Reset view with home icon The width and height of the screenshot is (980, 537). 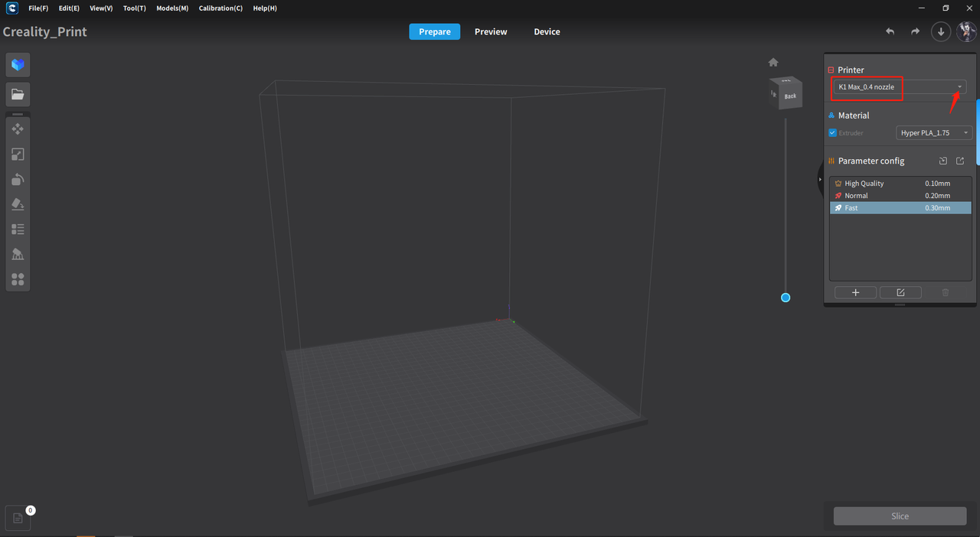pyautogui.click(x=773, y=62)
